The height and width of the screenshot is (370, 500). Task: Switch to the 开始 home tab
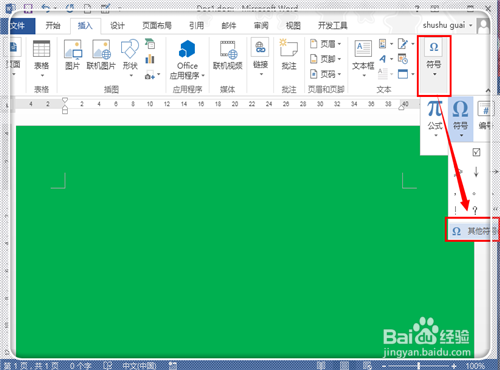53,26
